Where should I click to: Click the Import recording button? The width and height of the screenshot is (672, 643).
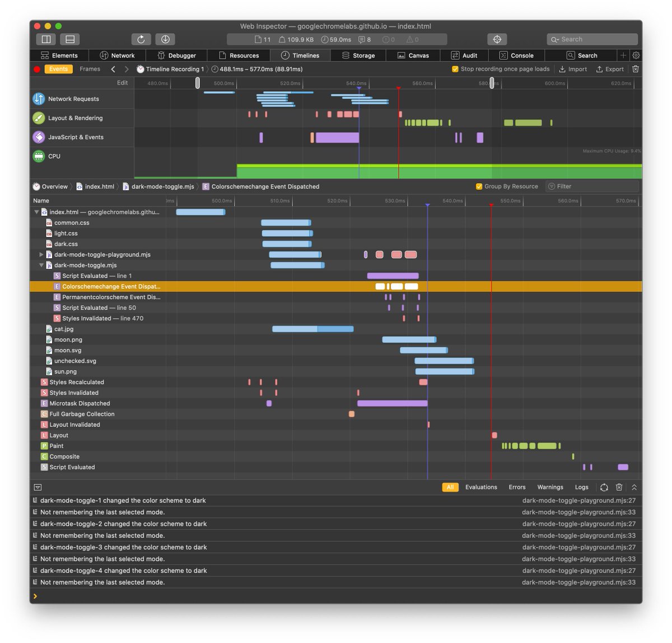click(573, 69)
